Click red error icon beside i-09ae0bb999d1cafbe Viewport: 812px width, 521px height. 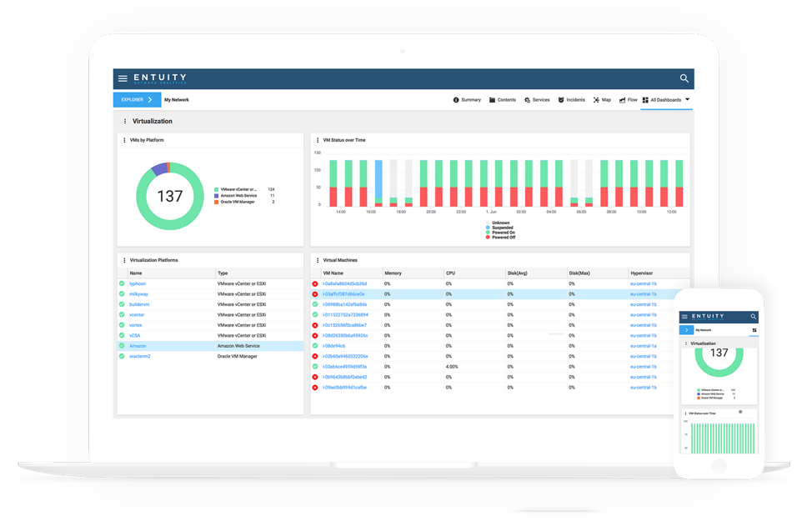point(315,388)
